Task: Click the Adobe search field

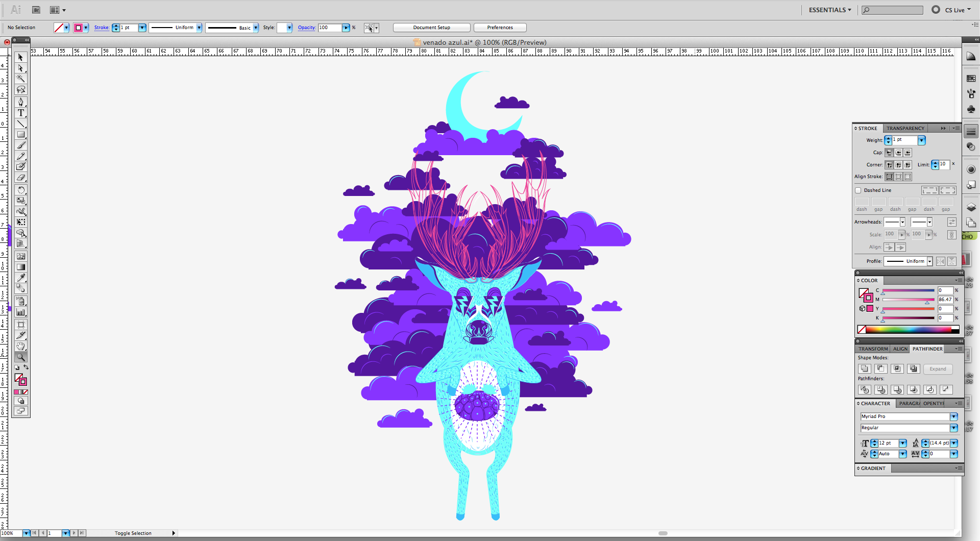Action: (x=892, y=10)
